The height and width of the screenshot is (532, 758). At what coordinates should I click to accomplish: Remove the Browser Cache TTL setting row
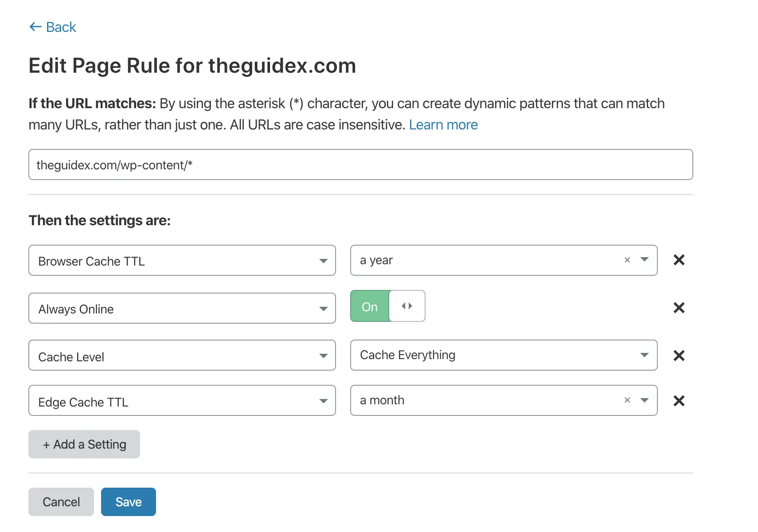click(x=678, y=260)
